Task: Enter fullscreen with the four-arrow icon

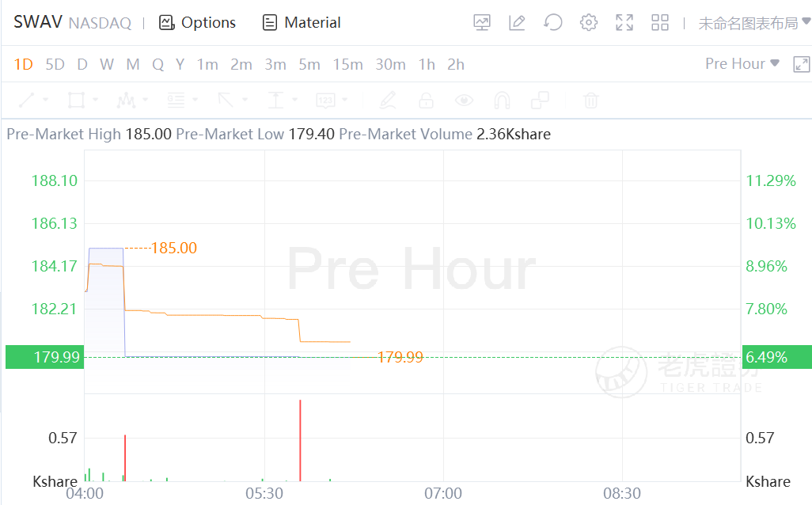Action: click(x=624, y=22)
